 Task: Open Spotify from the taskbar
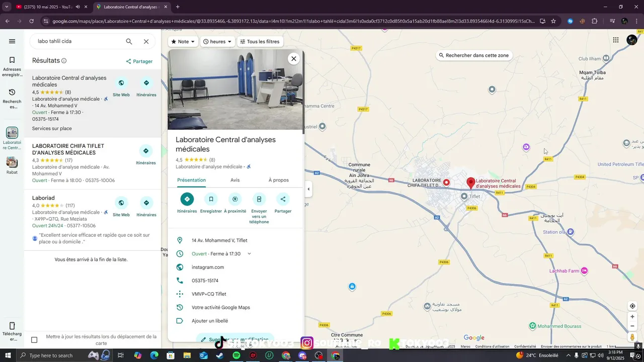coord(236,355)
